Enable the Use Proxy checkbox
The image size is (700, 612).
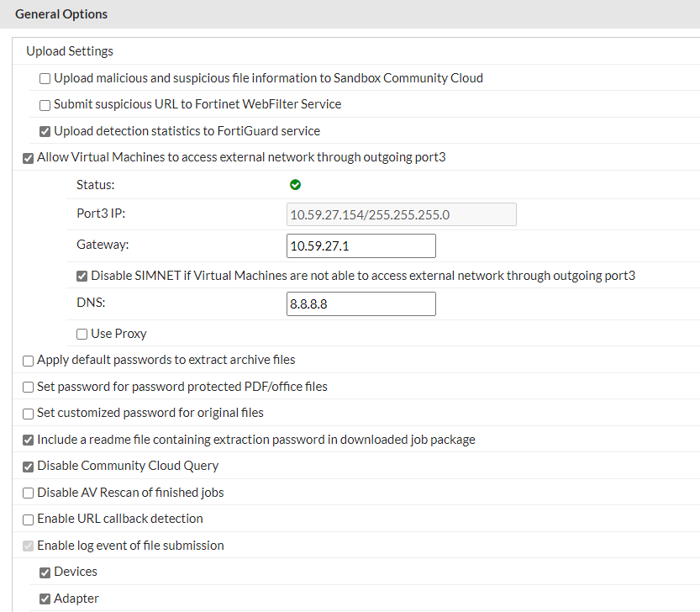click(x=82, y=334)
